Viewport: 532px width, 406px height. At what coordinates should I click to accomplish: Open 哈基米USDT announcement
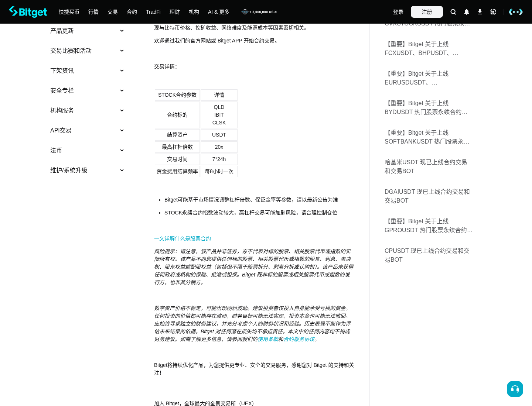point(426,166)
